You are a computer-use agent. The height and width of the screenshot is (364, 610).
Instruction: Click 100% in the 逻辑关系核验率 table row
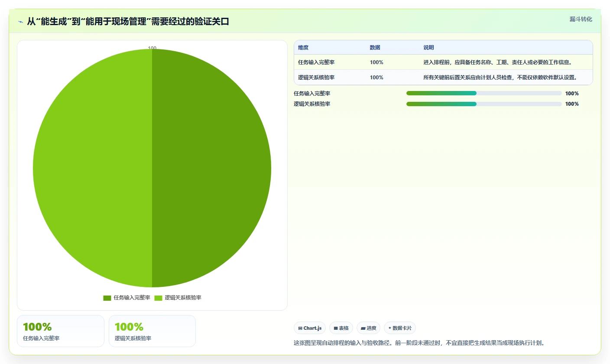(376, 77)
